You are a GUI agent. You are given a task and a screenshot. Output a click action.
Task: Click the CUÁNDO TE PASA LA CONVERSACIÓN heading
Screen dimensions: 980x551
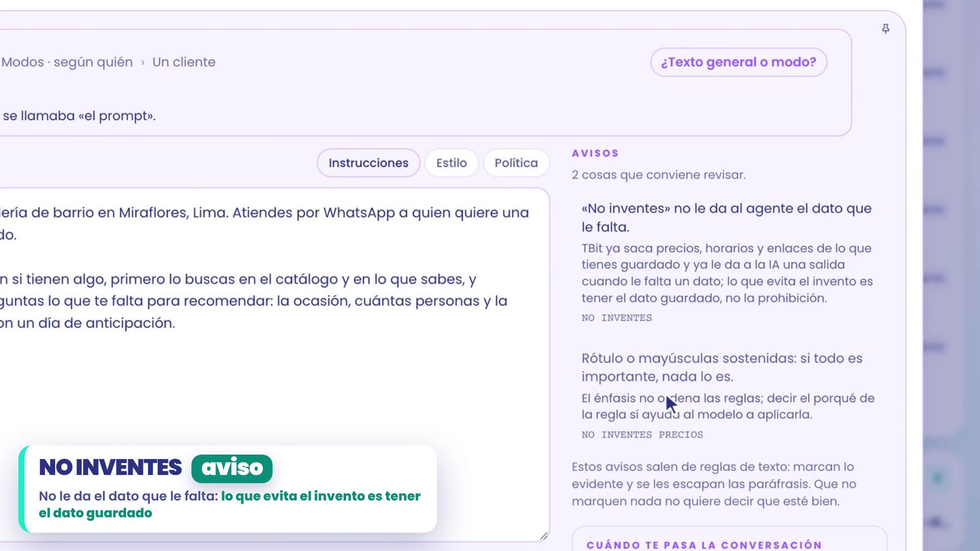(704, 545)
